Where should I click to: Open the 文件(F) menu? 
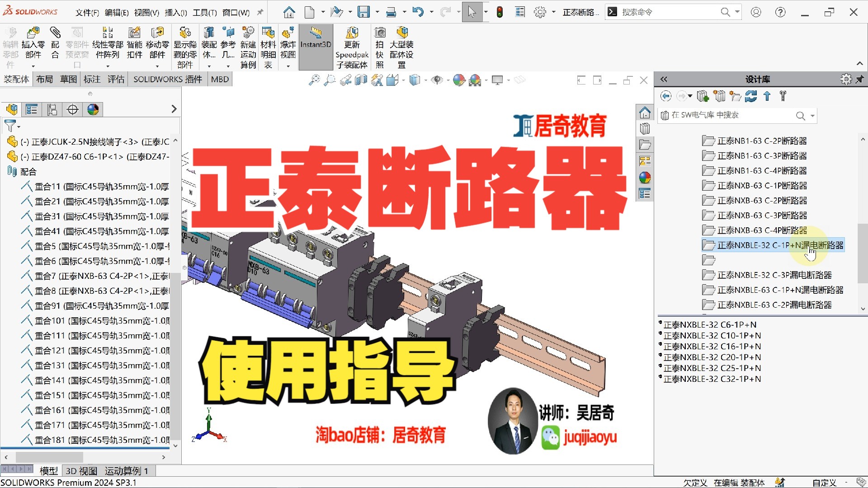point(87,13)
